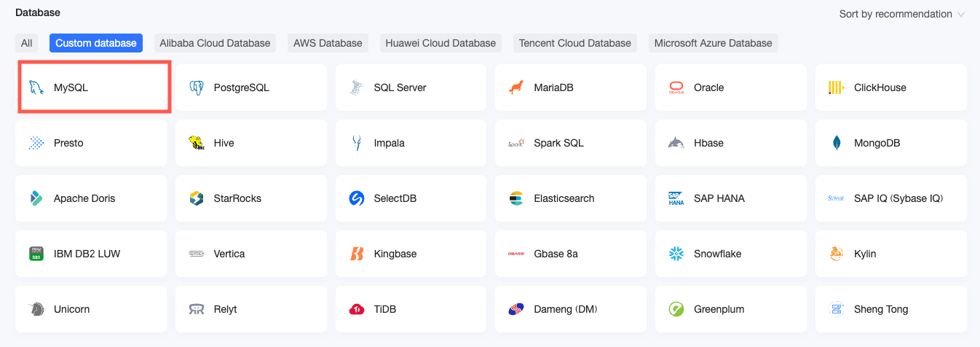
Task: Switch to Microsoft Azure Database tab
Action: [x=713, y=43]
